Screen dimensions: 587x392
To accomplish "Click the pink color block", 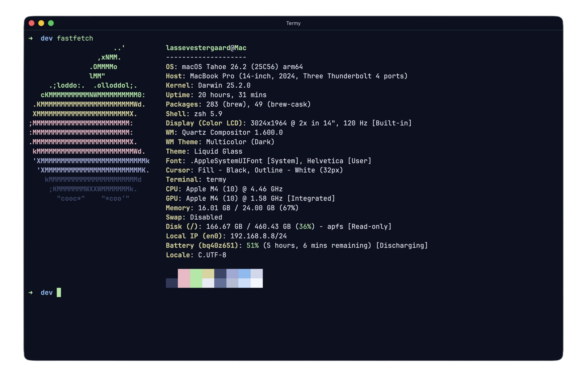I will tap(184, 278).
